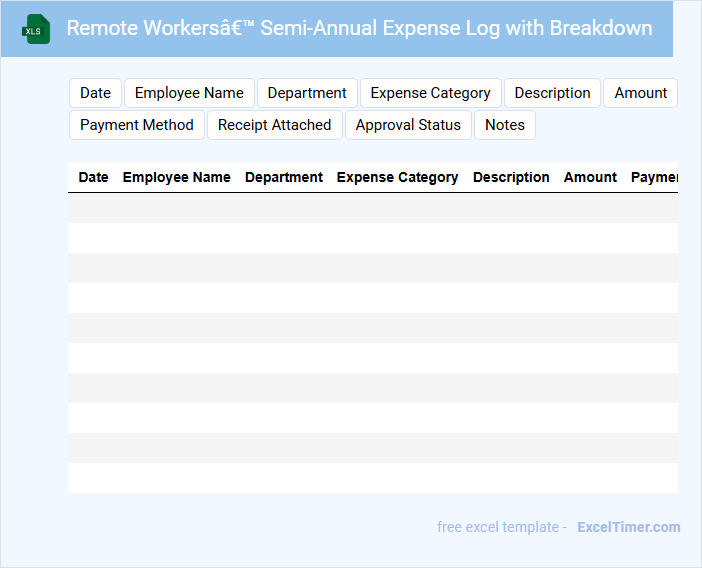Open the ExcelTimer.com link

point(628,527)
